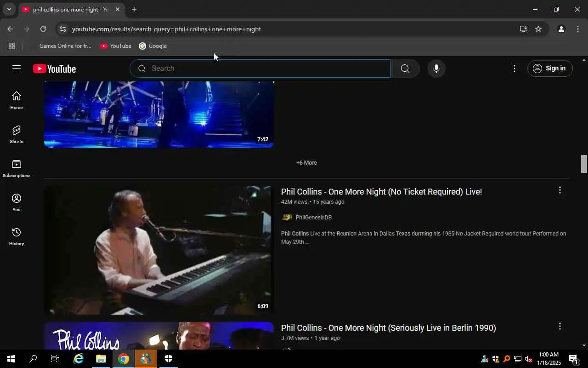Image resolution: width=588 pixels, height=368 pixels.
Task: Open the Phil Collins logo thumbnail video
Action: [158, 336]
